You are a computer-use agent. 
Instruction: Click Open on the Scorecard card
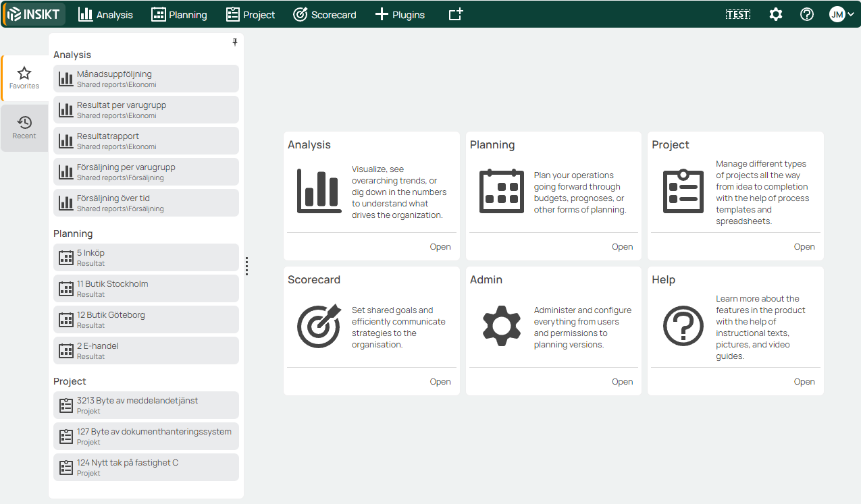[440, 382]
